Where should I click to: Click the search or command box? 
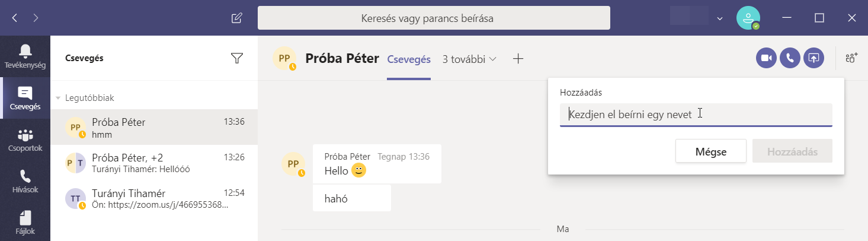[434, 18]
